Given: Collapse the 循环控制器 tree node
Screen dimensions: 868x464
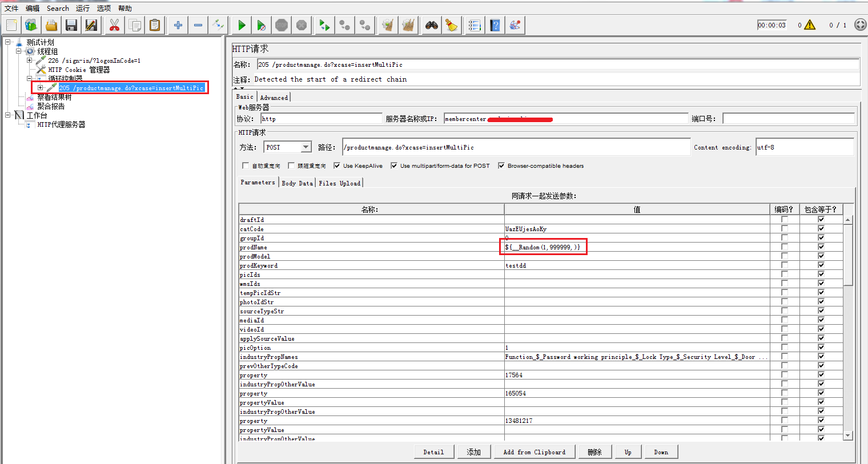Looking at the screenshot, I should (x=30, y=79).
